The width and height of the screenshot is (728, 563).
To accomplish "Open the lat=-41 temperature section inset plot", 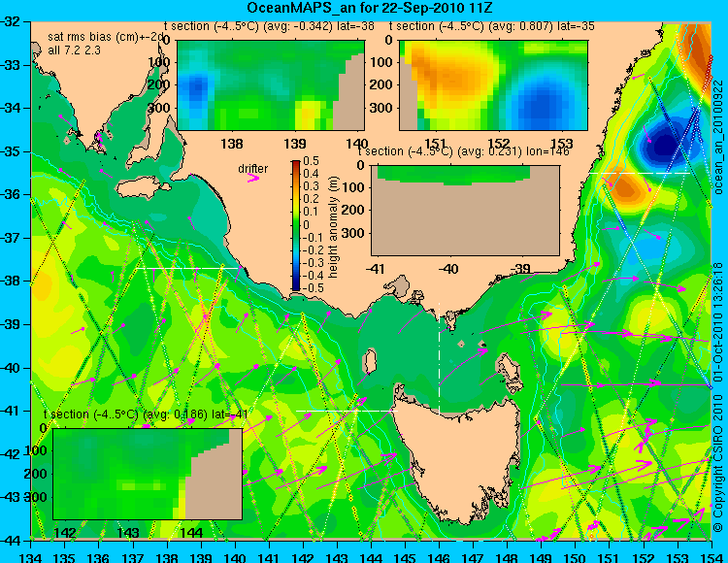I will 148,474.
